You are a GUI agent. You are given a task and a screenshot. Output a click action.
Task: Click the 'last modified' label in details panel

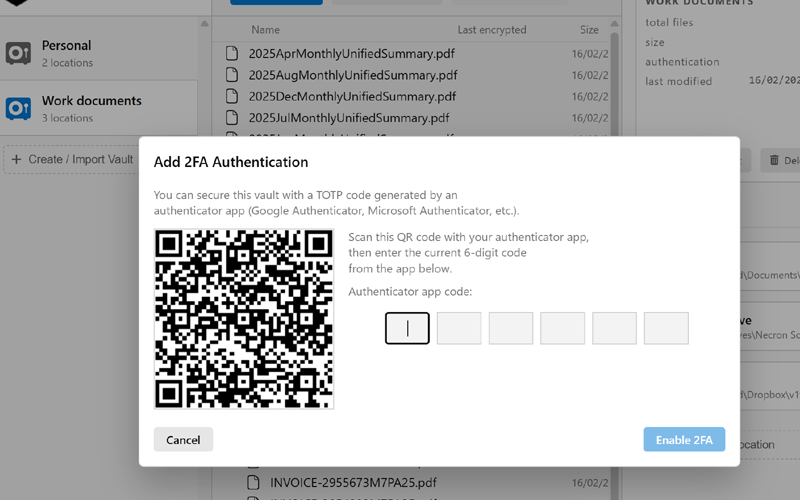pyautogui.click(x=678, y=81)
